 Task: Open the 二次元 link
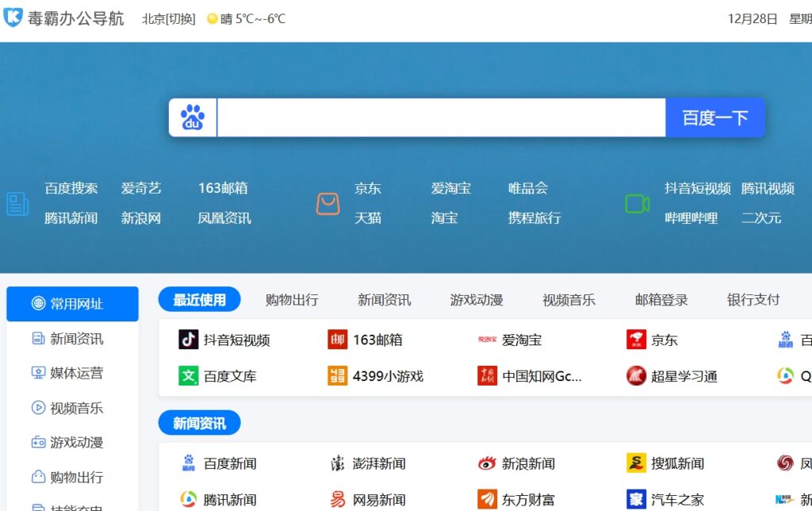tap(760, 218)
